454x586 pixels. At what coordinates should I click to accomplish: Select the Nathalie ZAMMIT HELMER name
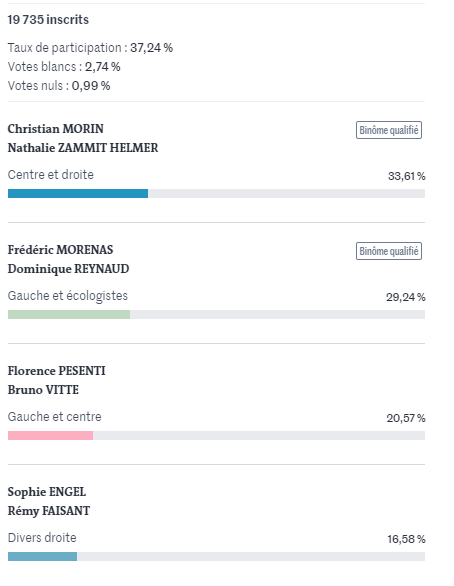[x=83, y=148]
